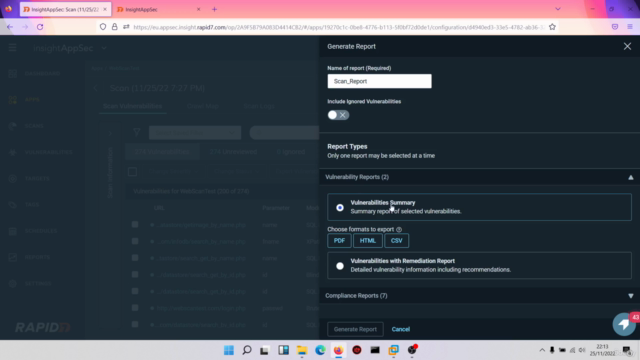The image size is (640, 360).
Task: Click the browser back arrow
Action: click(10, 27)
